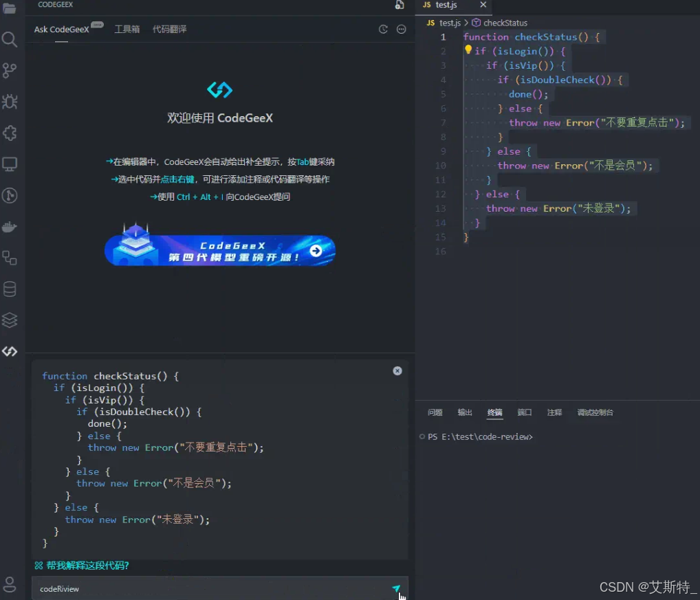Click the file icon at CODEGEEX panel title

click(x=400, y=5)
